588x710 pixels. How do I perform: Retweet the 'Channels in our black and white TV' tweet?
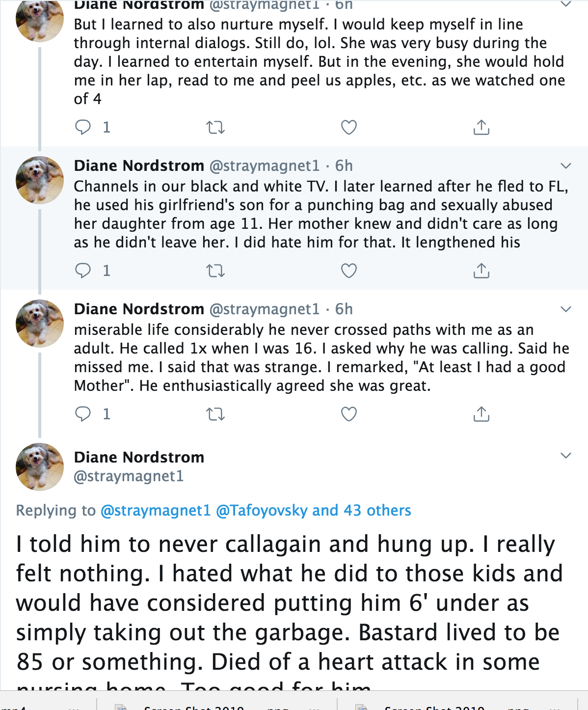[215, 271]
